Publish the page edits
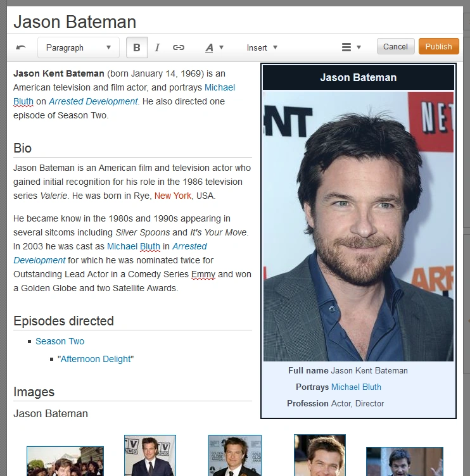Viewport: 470px width, 476px height. coord(438,47)
